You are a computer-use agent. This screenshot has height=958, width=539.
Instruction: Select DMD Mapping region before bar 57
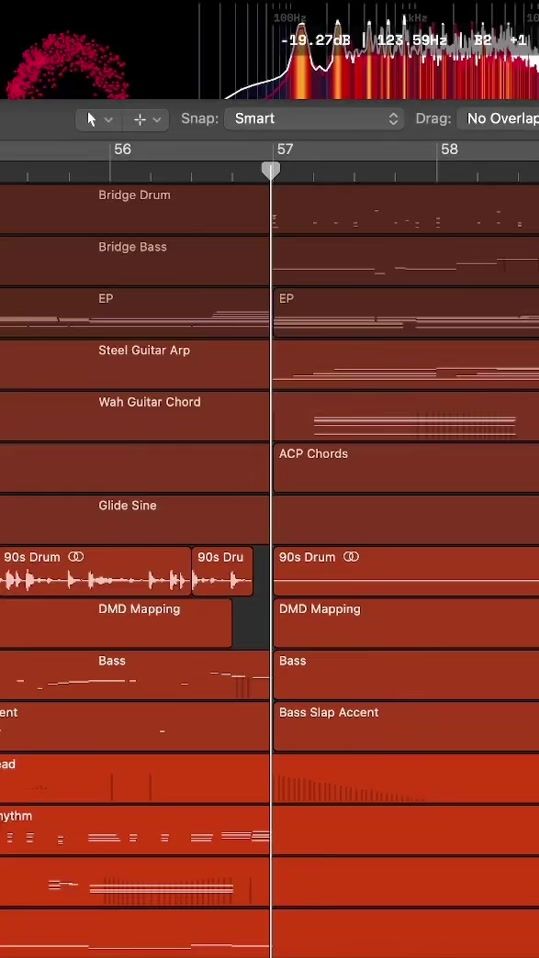pyautogui.click(x=116, y=623)
